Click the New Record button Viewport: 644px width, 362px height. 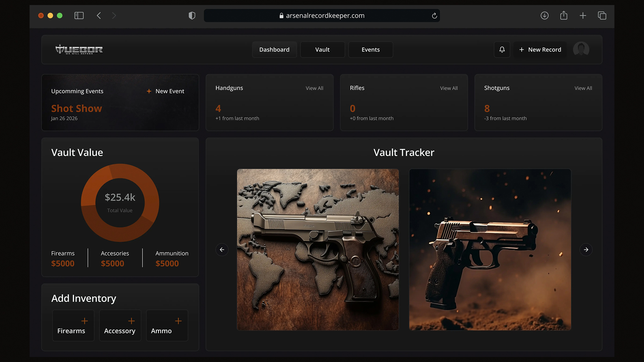(x=540, y=50)
